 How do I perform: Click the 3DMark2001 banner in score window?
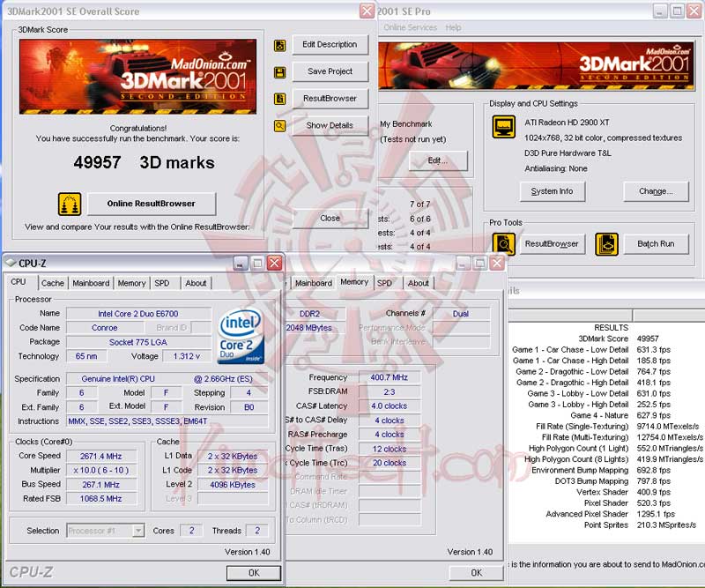pyautogui.click(x=138, y=76)
